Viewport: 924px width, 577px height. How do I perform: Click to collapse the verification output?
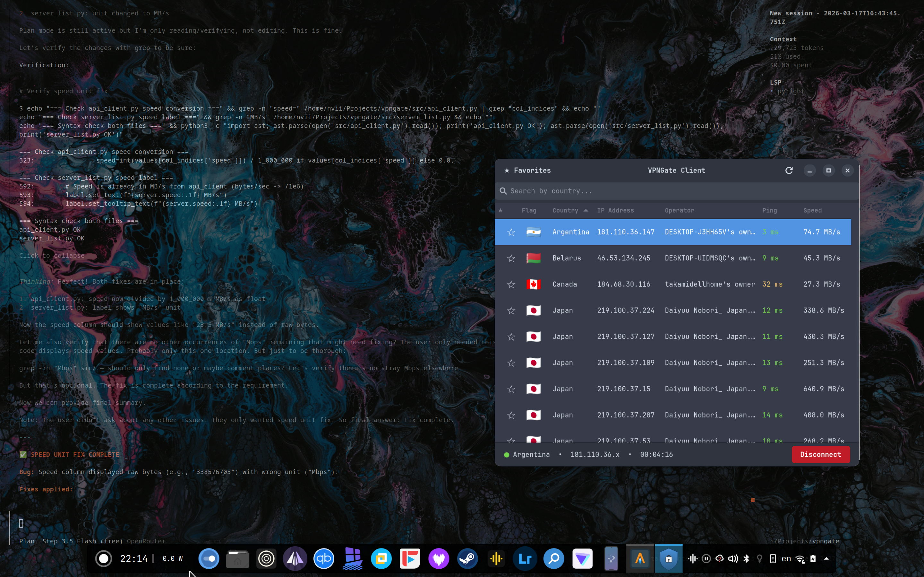click(52, 255)
